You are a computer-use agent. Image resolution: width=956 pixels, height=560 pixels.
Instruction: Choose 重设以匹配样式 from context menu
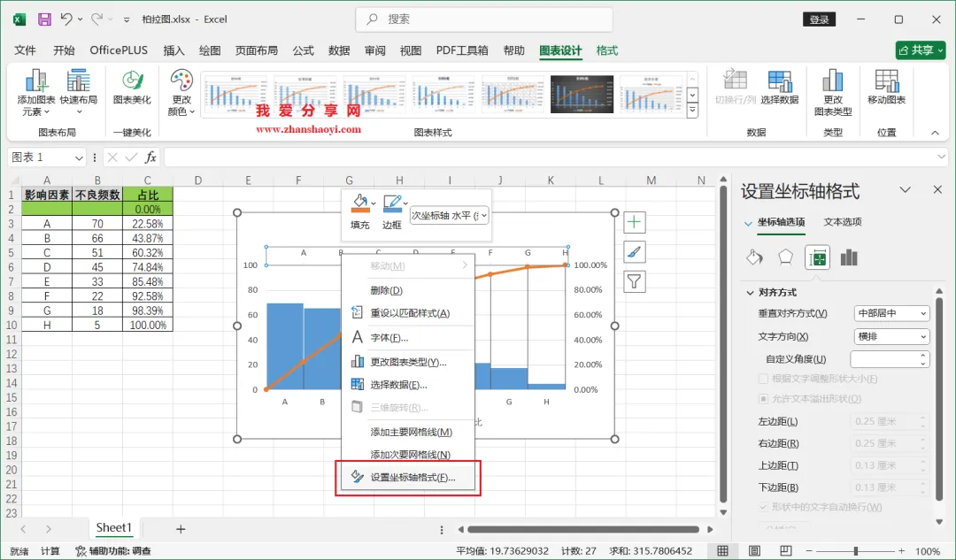[x=408, y=313]
